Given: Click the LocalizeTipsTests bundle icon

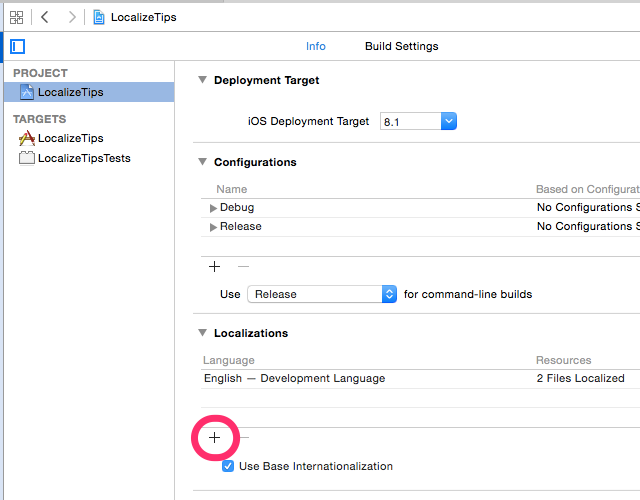Looking at the screenshot, I should [x=27, y=158].
